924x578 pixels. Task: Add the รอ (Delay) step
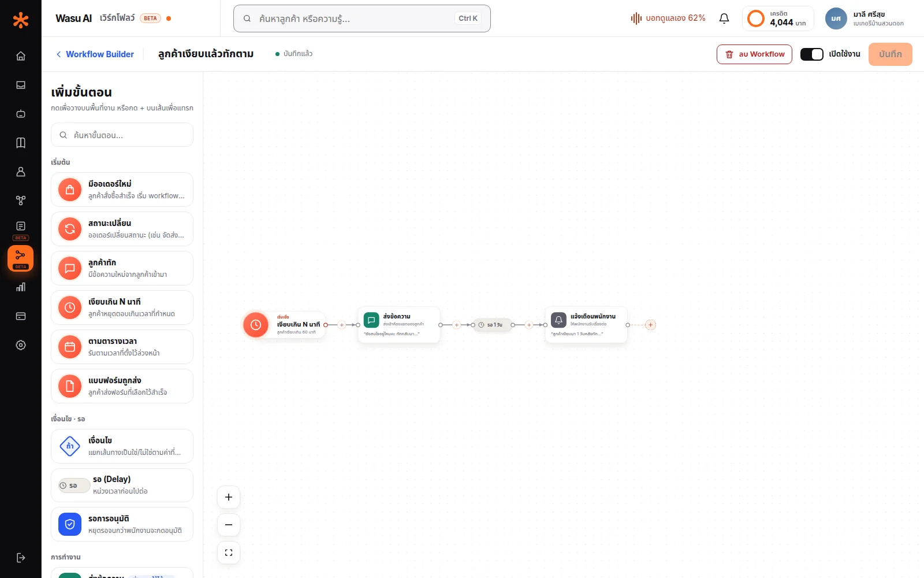point(122,486)
